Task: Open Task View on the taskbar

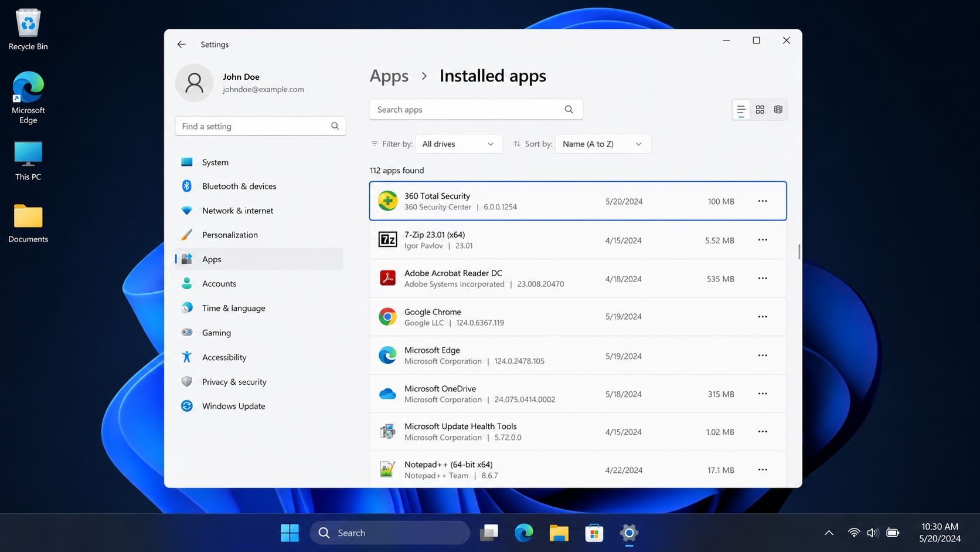Action: 489,533
